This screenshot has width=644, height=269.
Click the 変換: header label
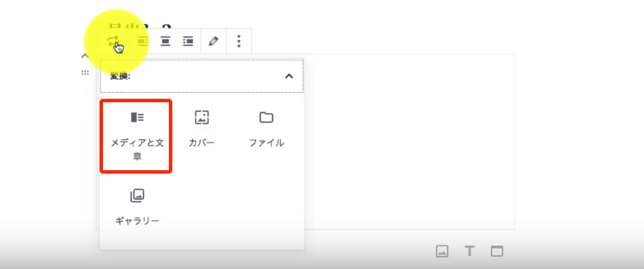(120, 76)
